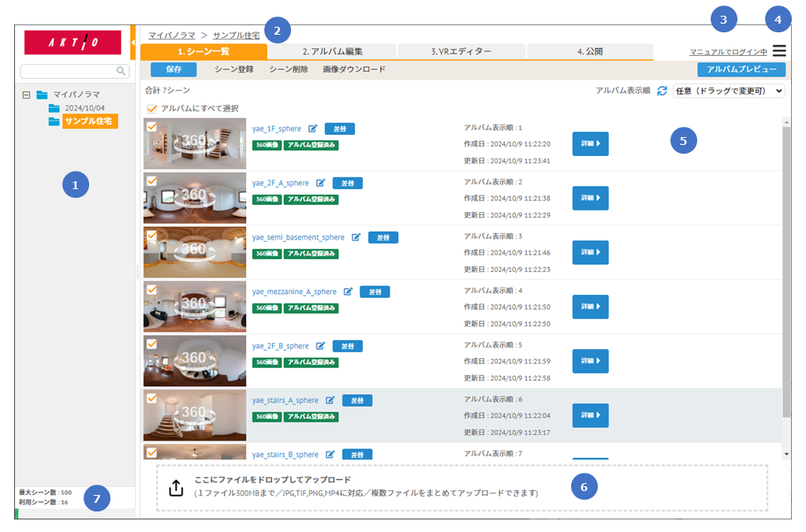
Task: Open the album display order dropdown
Action: (x=728, y=91)
